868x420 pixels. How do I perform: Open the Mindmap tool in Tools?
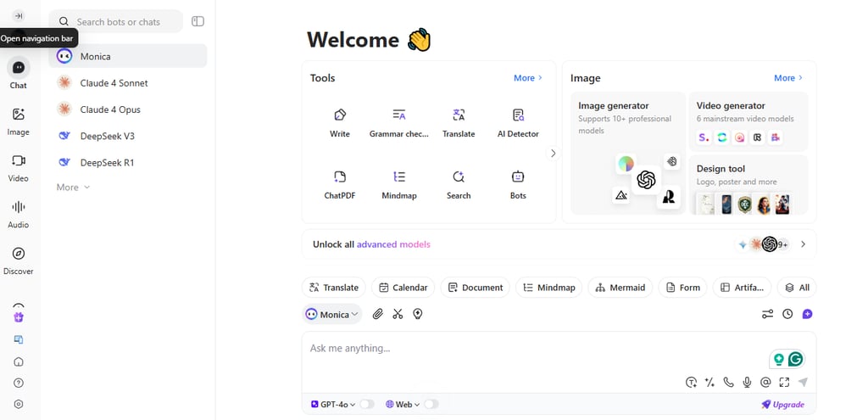399,185
